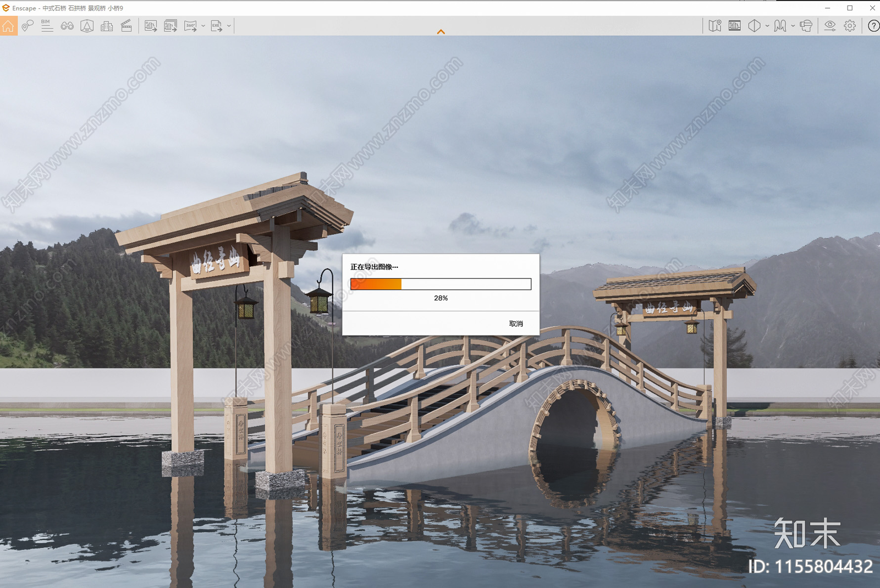The image size is (880, 588).
Task: Open the BIM information panel
Action: [47, 26]
